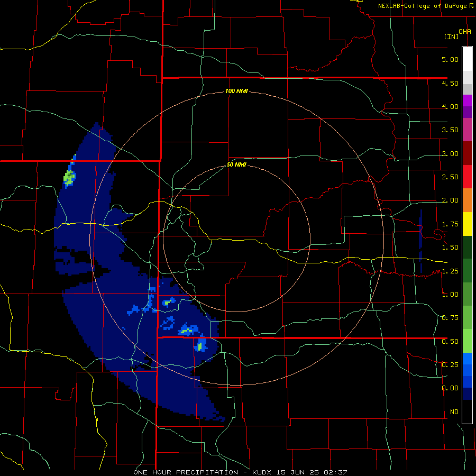Select the yellow legend swatch
This screenshot has height=476, width=476.
tap(467, 224)
